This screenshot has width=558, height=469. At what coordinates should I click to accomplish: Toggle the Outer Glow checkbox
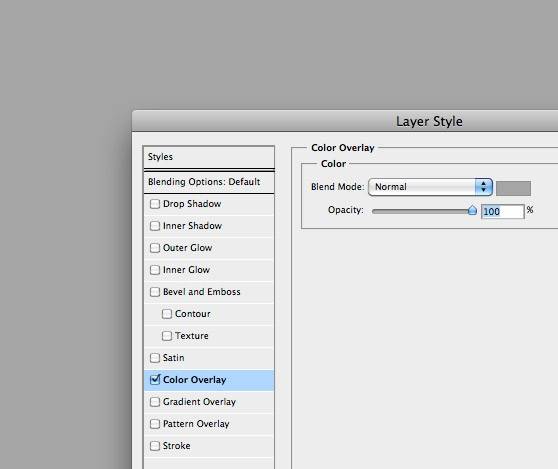pyautogui.click(x=155, y=248)
